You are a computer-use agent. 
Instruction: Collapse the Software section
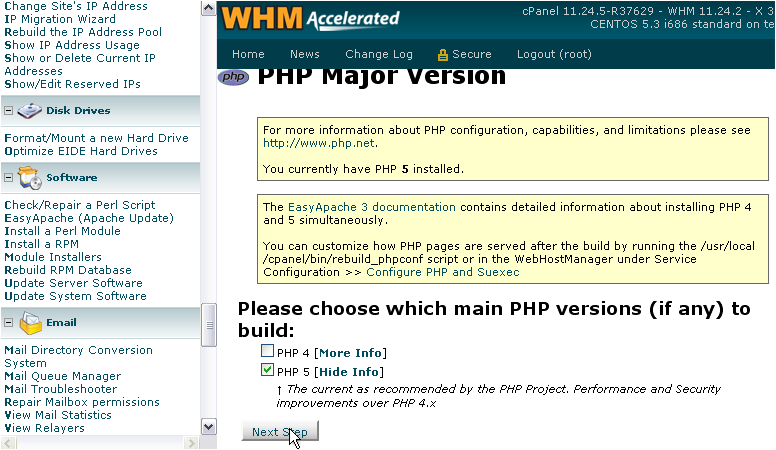click(x=9, y=178)
